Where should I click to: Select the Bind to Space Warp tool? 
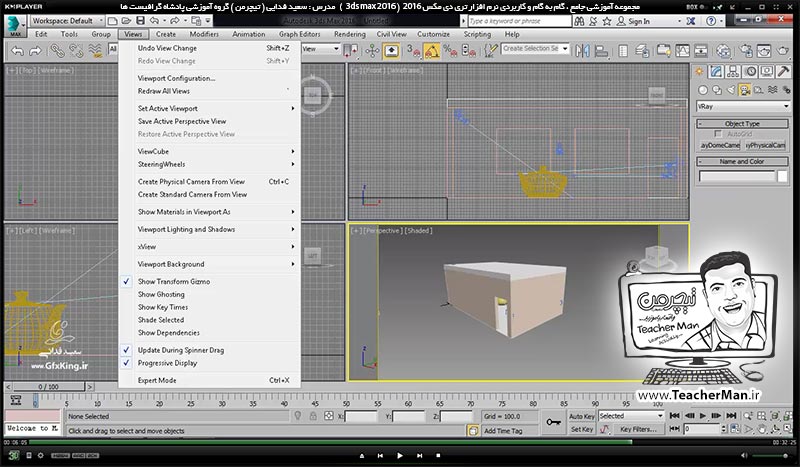pyautogui.click(x=95, y=51)
